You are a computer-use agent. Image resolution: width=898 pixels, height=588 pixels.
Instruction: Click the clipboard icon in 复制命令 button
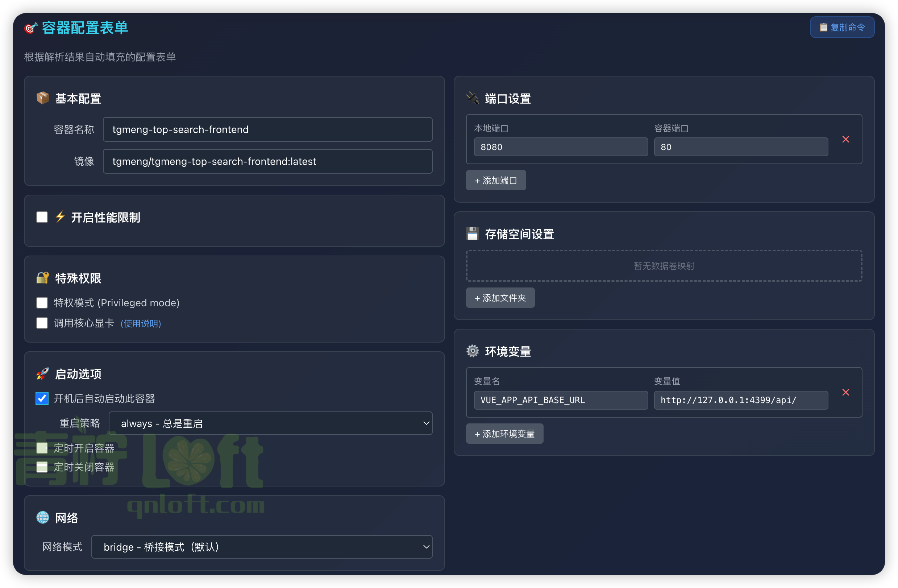tap(824, 27)
